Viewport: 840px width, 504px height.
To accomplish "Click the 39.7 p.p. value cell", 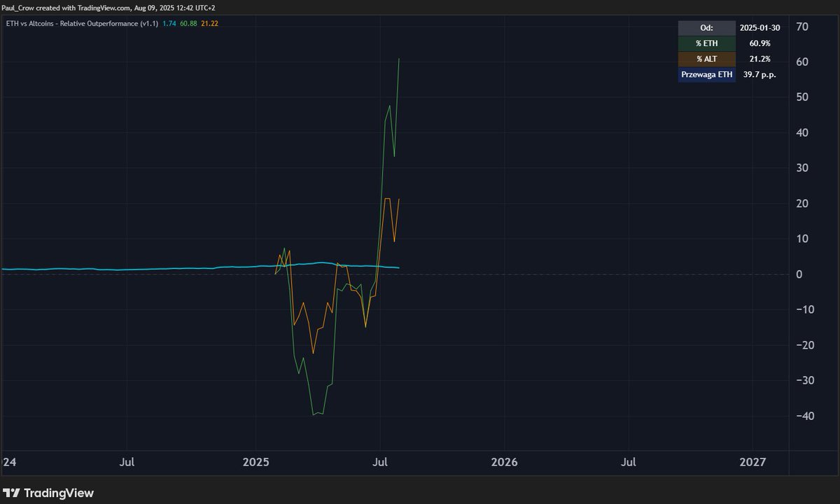I will click(759, 74).
